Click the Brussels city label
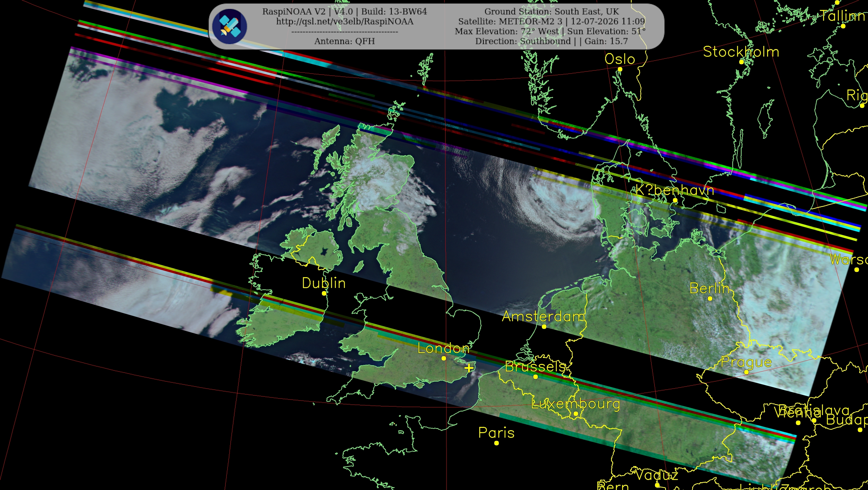 coord(535,367)
